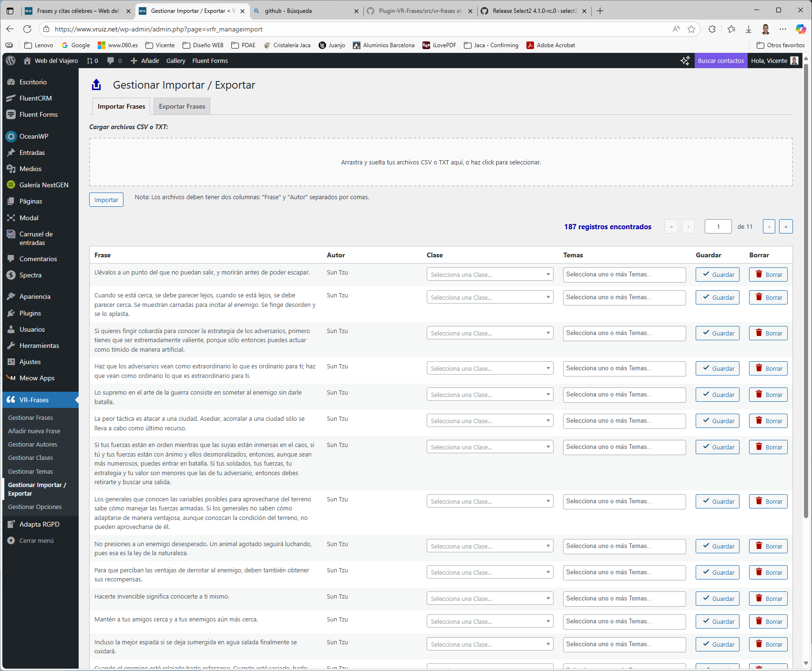Screen dimensions: 812x671
Task: Click the Importar button
Action: tap(106, 200)
